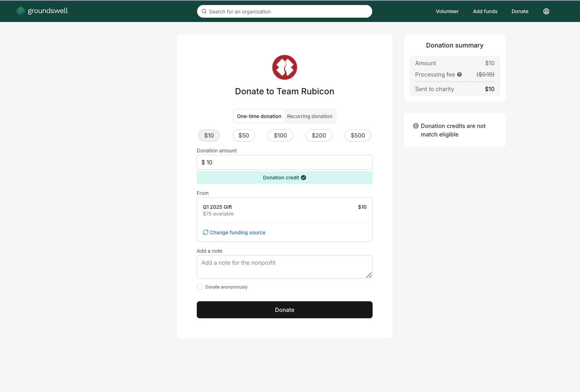Choose the $100 preset amount

(x=280, y=135)
